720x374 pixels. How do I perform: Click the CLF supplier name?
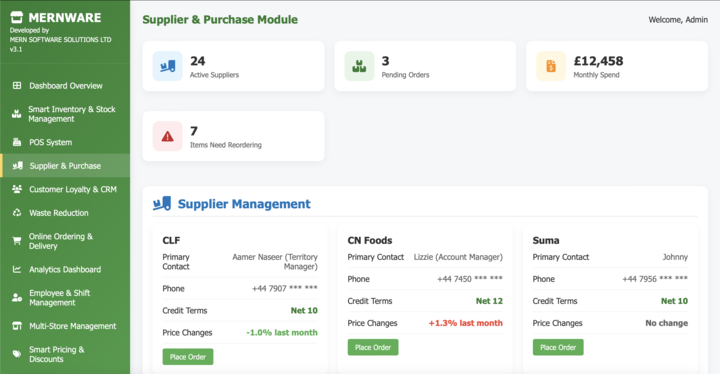171,240
